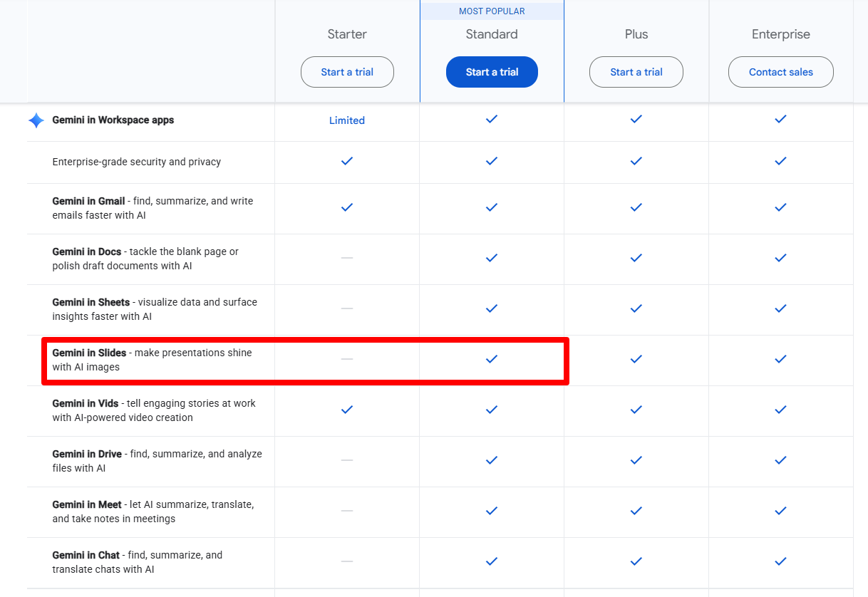
Task: Click Standard checkmark for Enterprise-grade security row
Action: 492,162
